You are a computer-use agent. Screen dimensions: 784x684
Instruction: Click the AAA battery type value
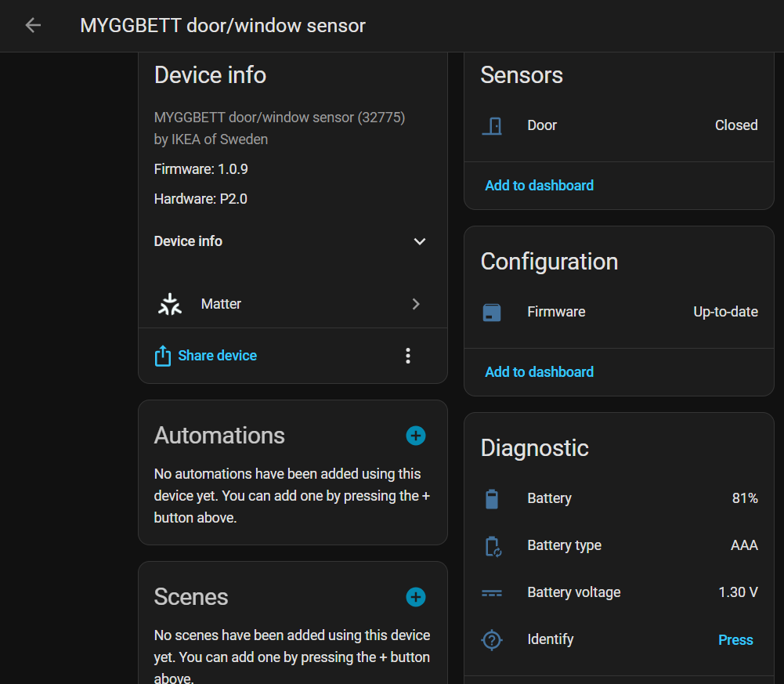click(x=745, y=545)
